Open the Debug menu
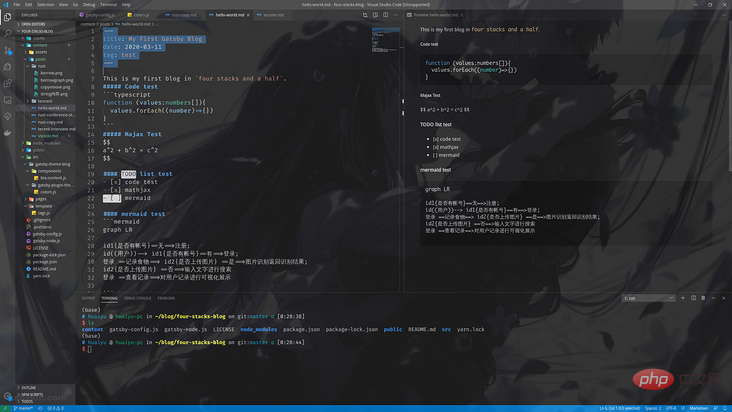Screen dimensions: 732x412 pyautogui.click(x=89, y=5)
